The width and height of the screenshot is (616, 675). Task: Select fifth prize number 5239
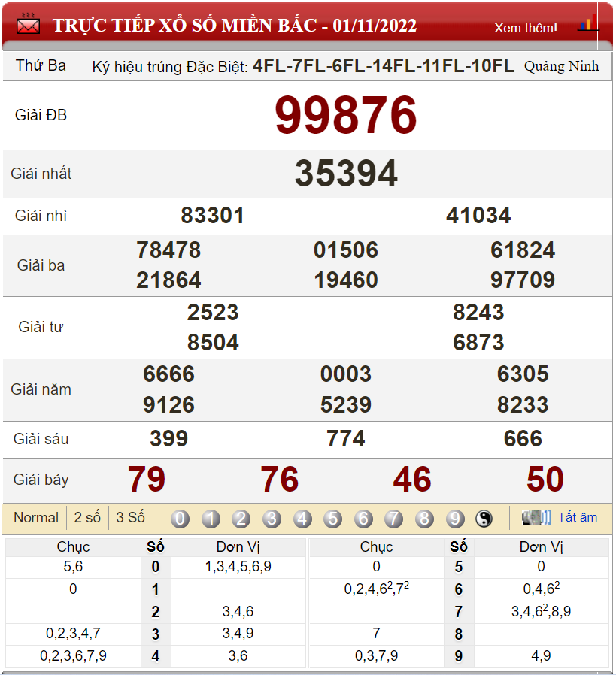coord(346,404)
